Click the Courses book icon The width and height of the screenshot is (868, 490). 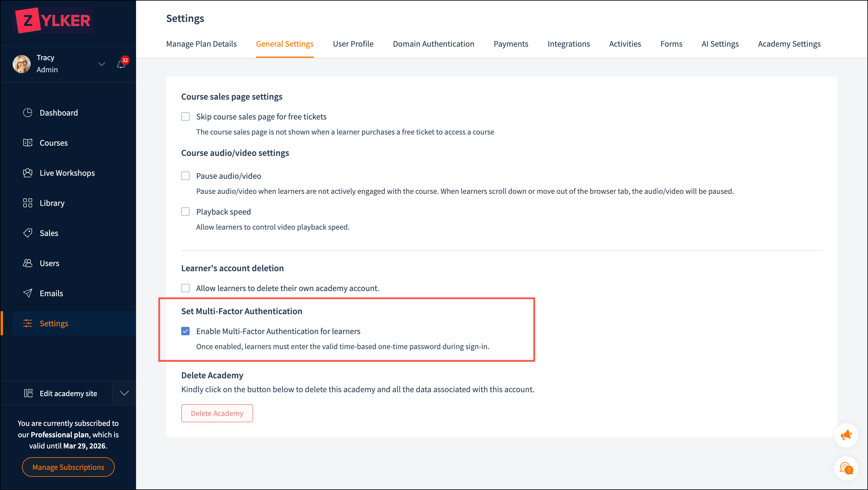tap(28, 143)
